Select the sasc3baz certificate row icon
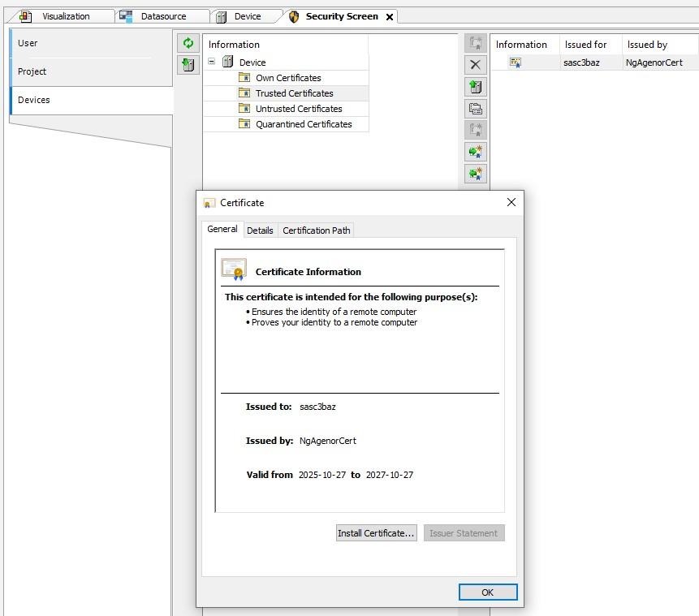Screen dimensions: 699x616 [516, 62]
